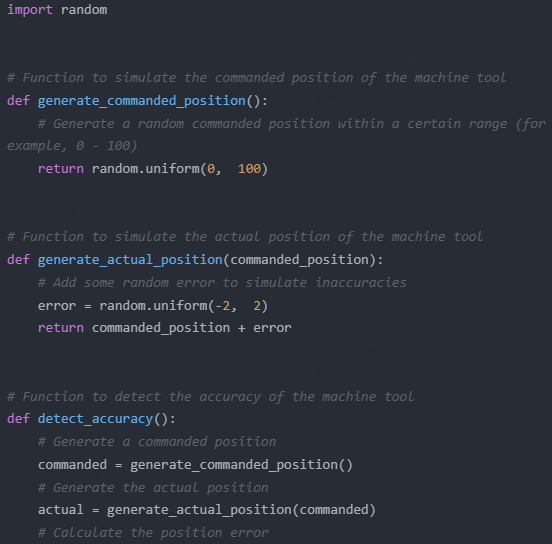The width and height of the screenshot is (552, 544).
Task: Click comment 'Function to detect the accuracy'
Action: point(211,397)
